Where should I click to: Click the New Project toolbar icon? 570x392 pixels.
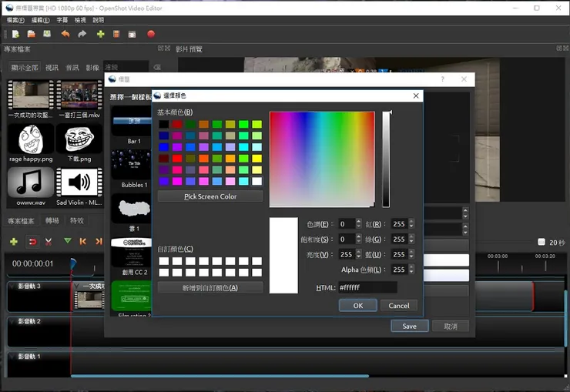tap(15, 34)
